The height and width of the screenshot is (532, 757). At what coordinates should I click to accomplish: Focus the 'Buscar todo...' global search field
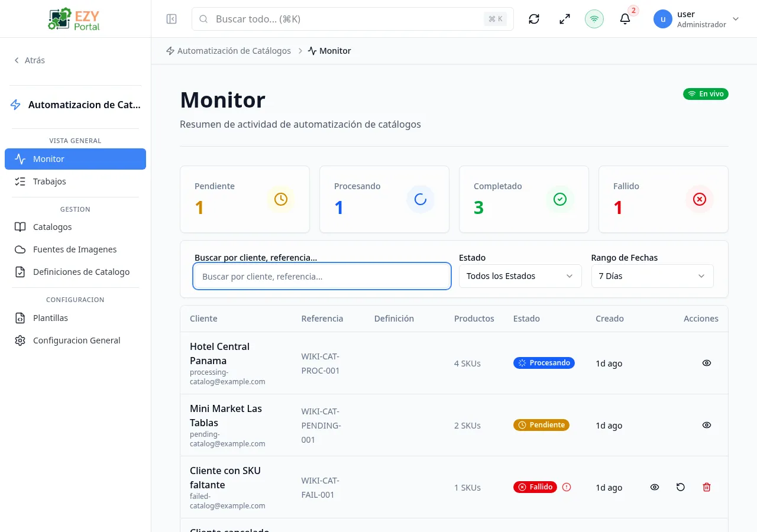[x=352, y=19]
